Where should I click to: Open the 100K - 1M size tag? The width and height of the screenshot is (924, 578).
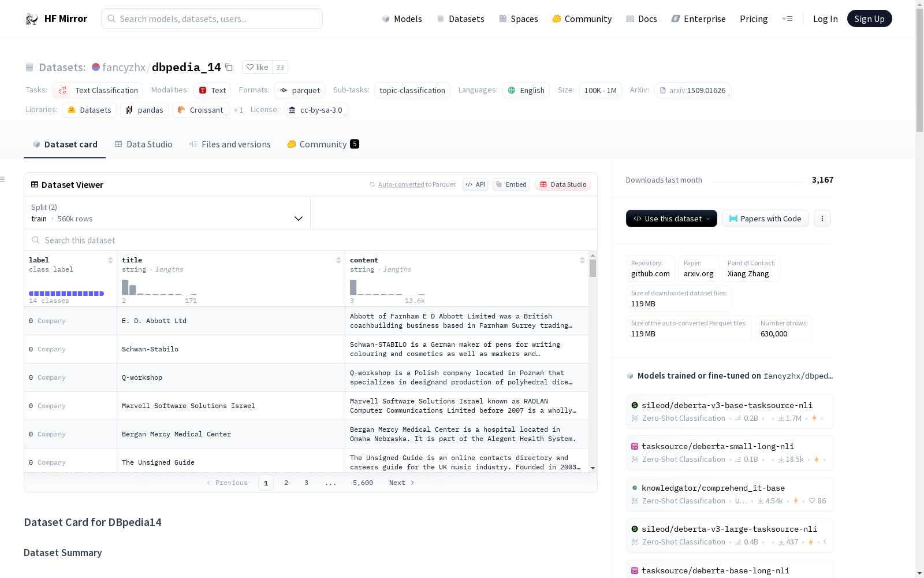point(601,90)
